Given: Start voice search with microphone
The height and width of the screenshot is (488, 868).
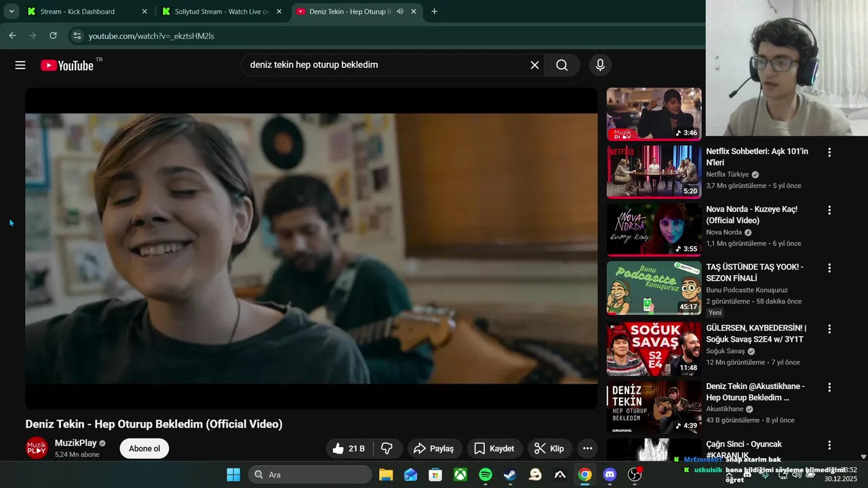Looking at the screenshot, I should [599, 65].
